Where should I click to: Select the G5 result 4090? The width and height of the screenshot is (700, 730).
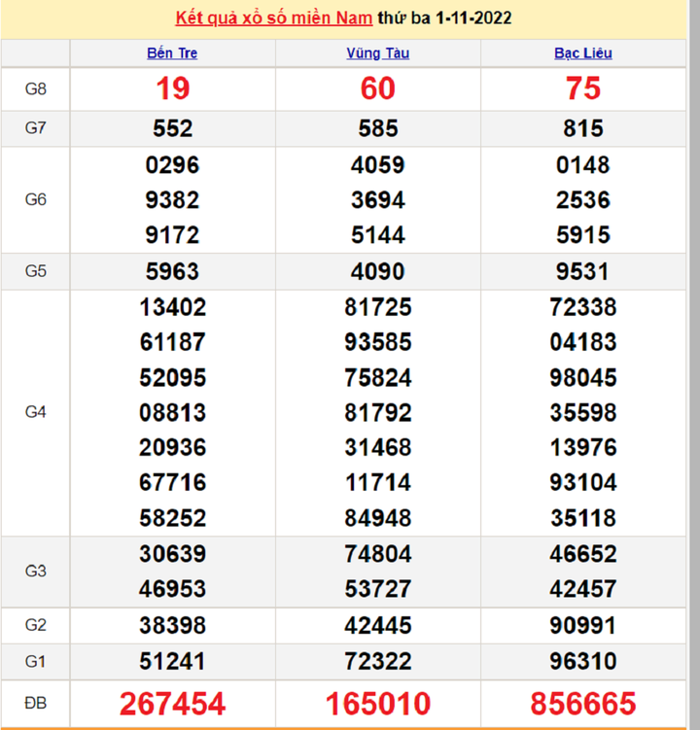click(x=377, y=271)
